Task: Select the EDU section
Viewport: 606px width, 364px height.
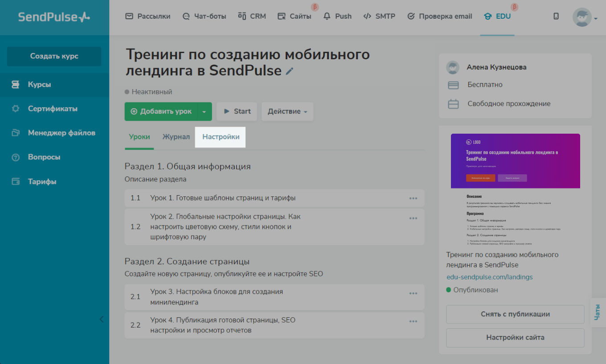Action: coord(497,16)
